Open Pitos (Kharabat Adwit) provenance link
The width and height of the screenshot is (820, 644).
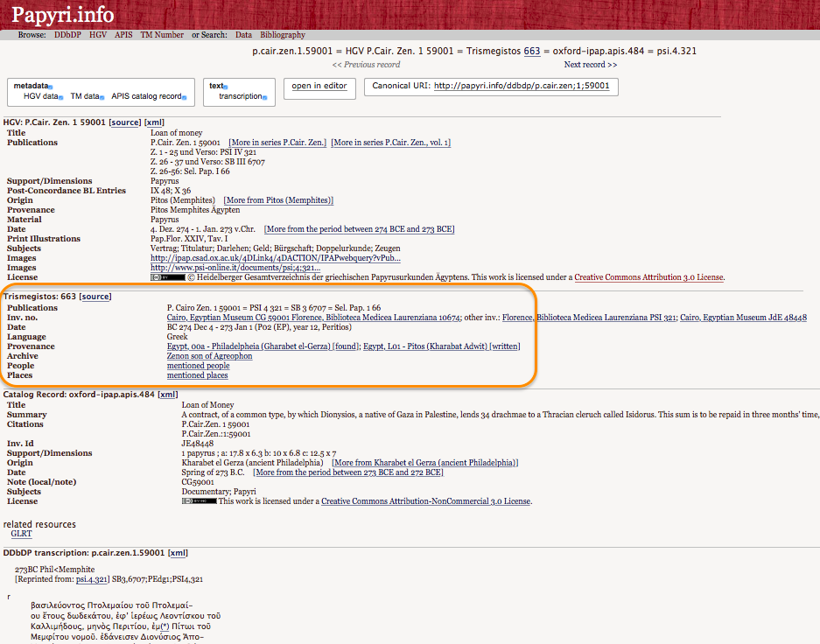442,346
